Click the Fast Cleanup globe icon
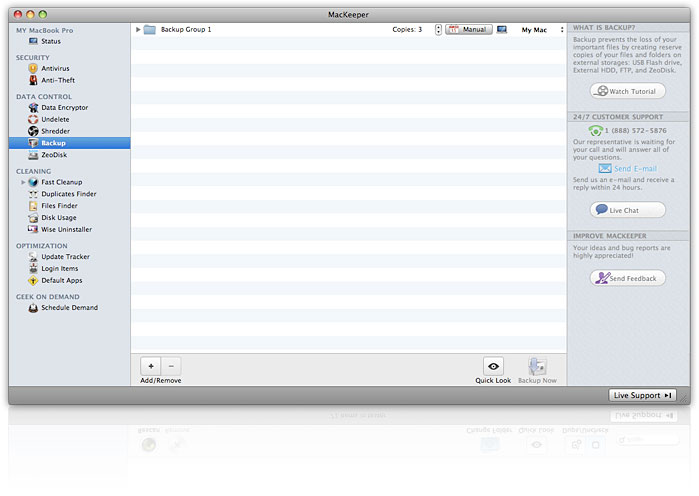Image resolution: width=699 pixels, height=496 pixels. (x=33, y=182)
